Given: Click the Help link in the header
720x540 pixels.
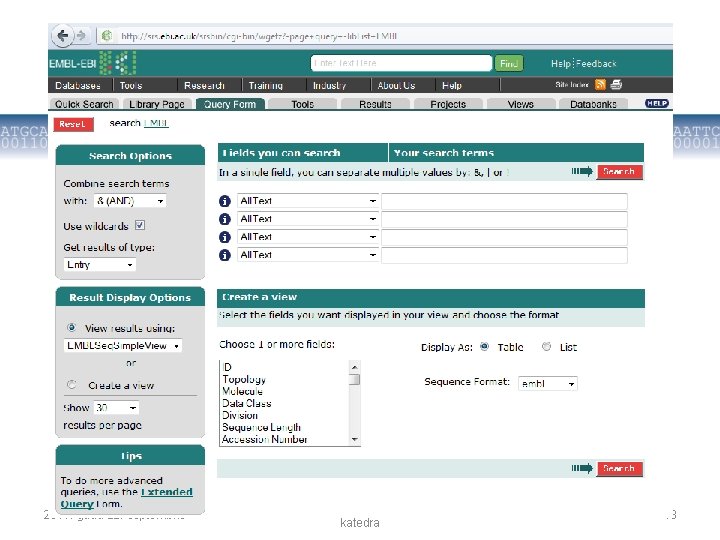Looking at the screenshot, I should [x=560, y=64].
